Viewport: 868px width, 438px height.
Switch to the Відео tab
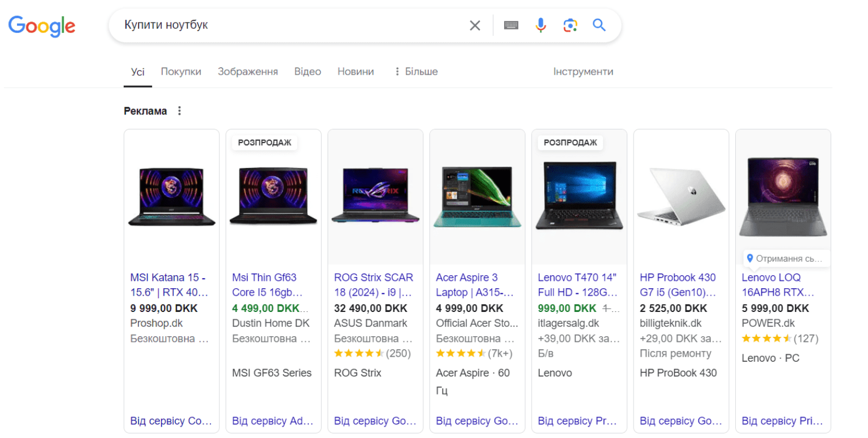pos(308,72)
